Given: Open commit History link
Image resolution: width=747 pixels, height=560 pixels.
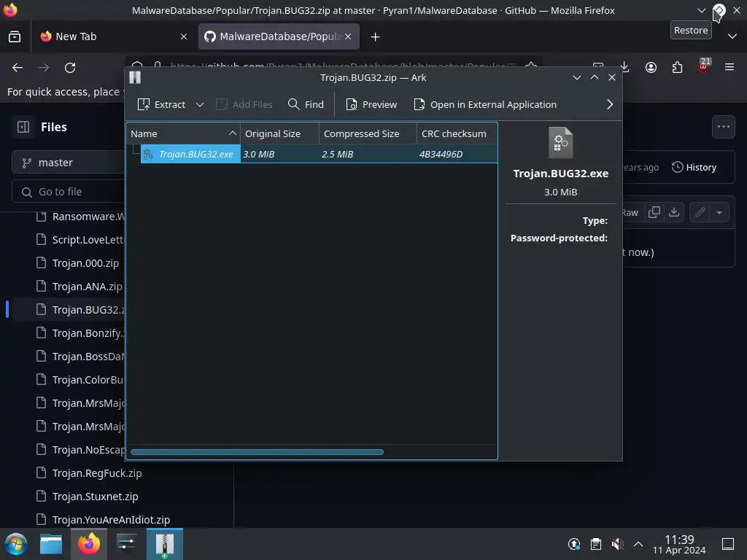Looking at the screenshot, I should (x=694, y=167).
